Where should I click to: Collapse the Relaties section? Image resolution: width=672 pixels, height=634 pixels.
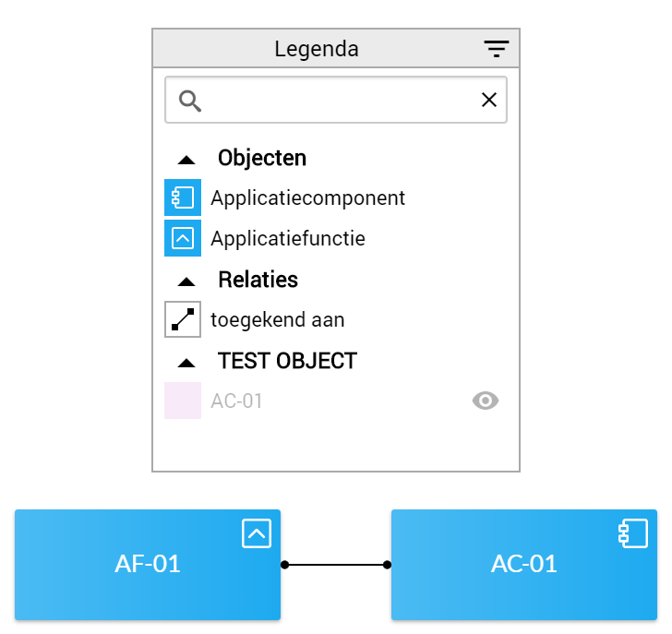tap(186, 281)
